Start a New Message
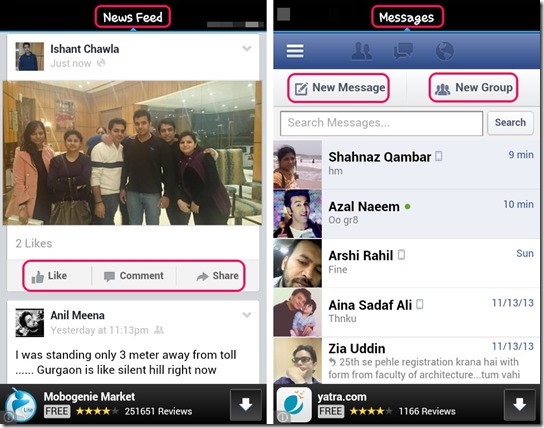 pyautogui.click(x=339, y=88)
